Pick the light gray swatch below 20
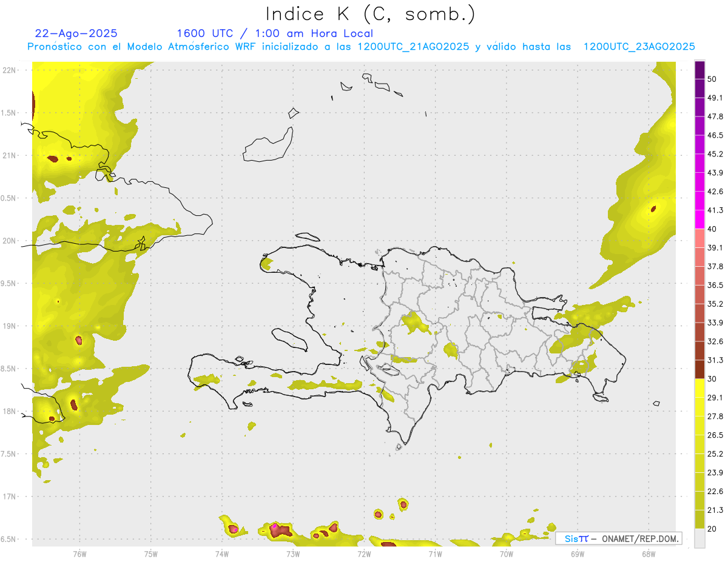The image size is (728, 562). click(700, 538)
